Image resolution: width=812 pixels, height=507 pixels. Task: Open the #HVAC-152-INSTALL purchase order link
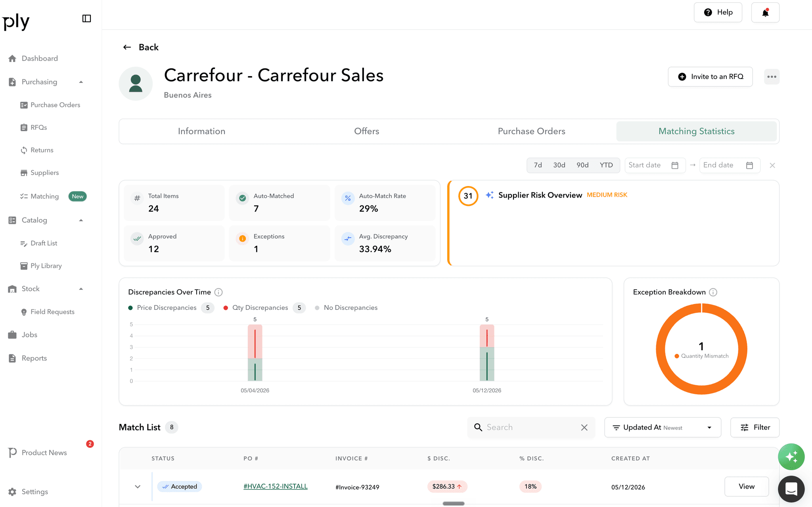click(x=276, y=486)
